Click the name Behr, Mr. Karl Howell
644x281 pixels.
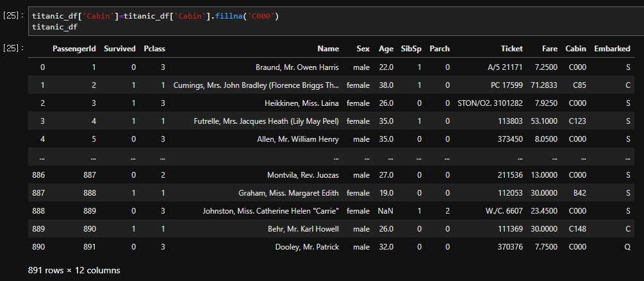[303, 229]
